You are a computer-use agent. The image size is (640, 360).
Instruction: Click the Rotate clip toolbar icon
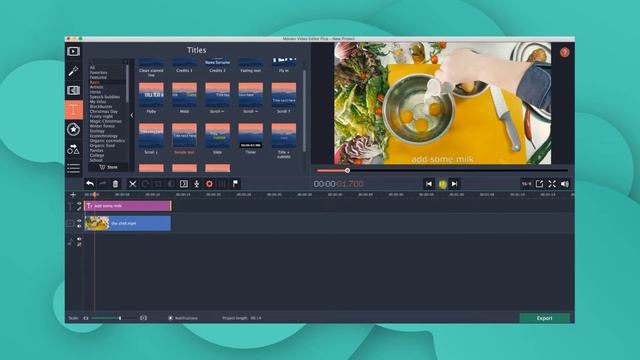(145, 184)
